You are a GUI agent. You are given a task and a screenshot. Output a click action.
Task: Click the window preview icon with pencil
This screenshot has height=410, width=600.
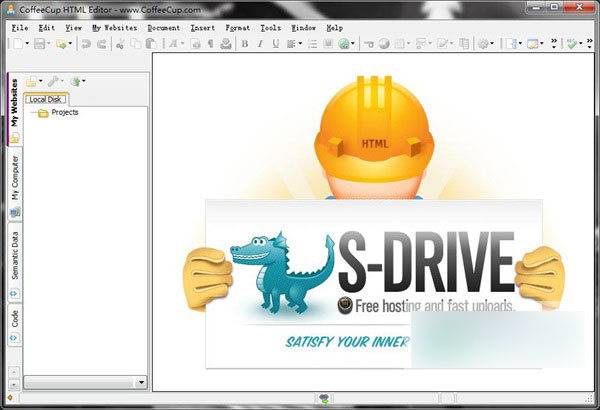click(533, 44)
